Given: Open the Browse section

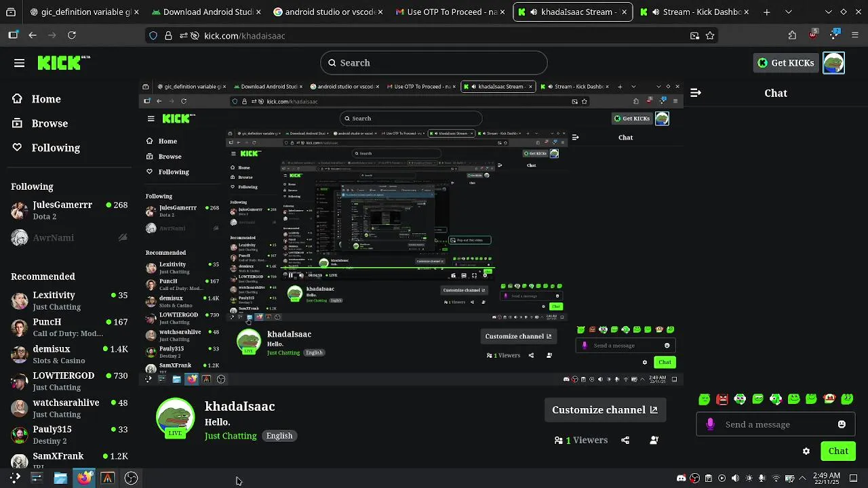Looking at the screenshot, I should point(40,123).
